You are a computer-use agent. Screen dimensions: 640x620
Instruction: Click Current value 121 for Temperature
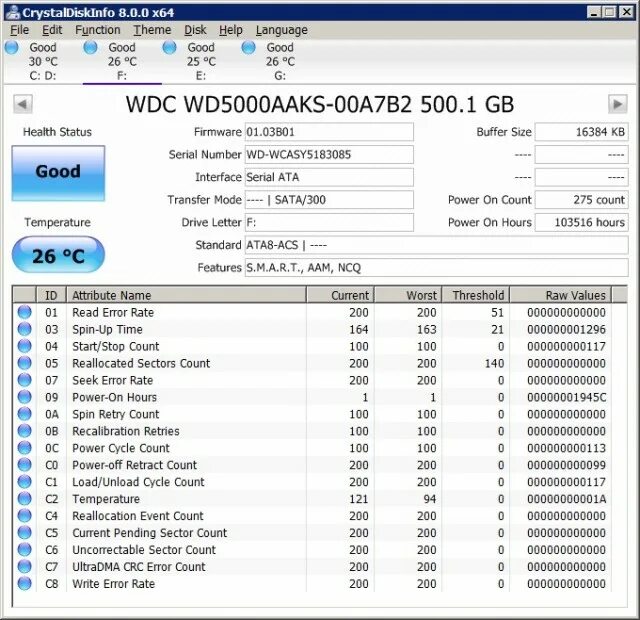click(x=359, y=499)
